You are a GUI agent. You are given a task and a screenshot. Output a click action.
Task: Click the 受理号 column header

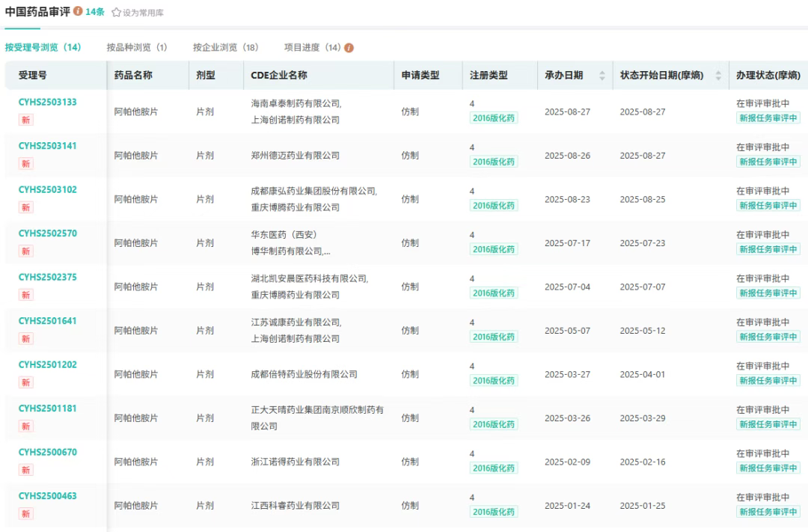coord(33,76)
